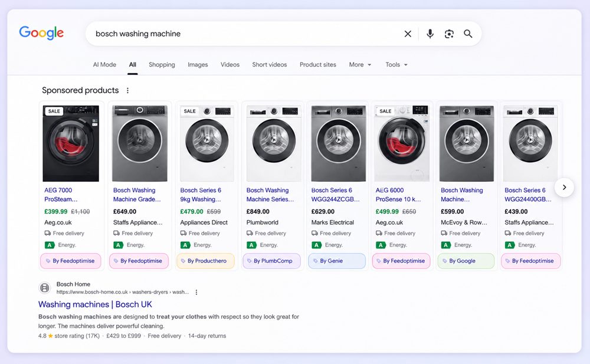Screen dimensions: 590x364
Task: Open Bosch Washing Machine Series link at £849
Action: (x=270, y=195)
